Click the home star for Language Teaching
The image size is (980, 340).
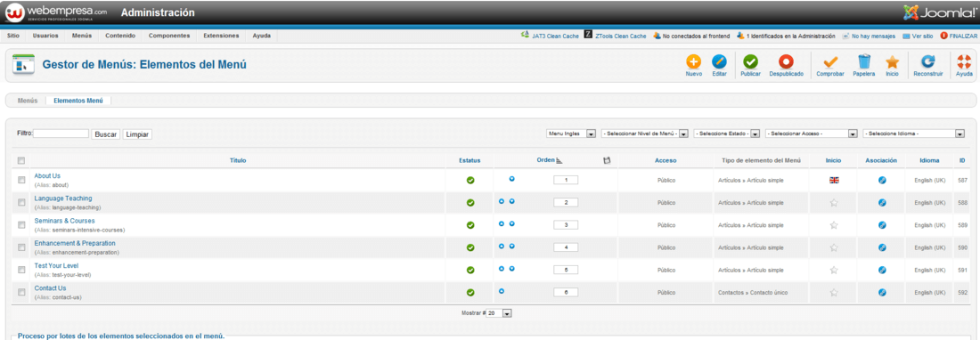(x=833, y=203)
